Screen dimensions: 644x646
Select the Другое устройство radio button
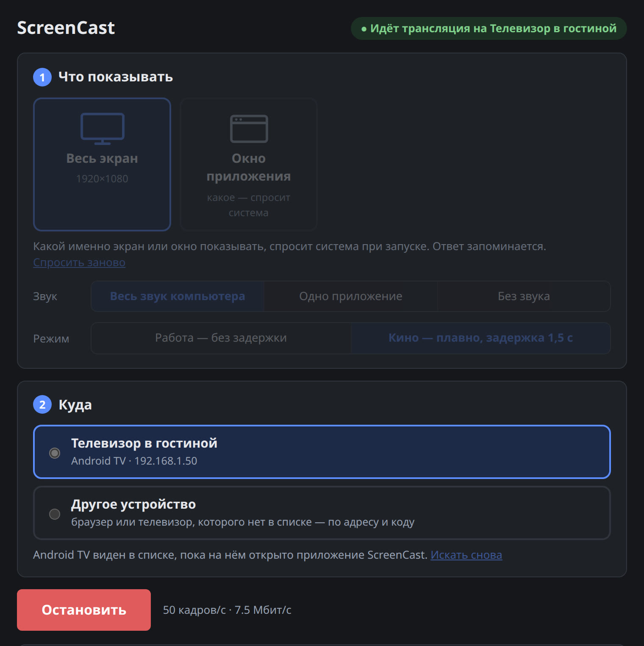tap(55, 514)
